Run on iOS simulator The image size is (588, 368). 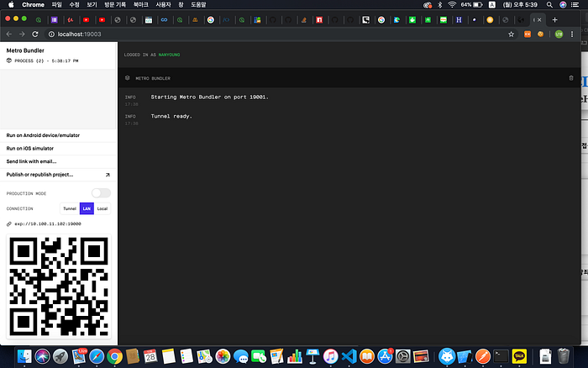coord(59,149)
